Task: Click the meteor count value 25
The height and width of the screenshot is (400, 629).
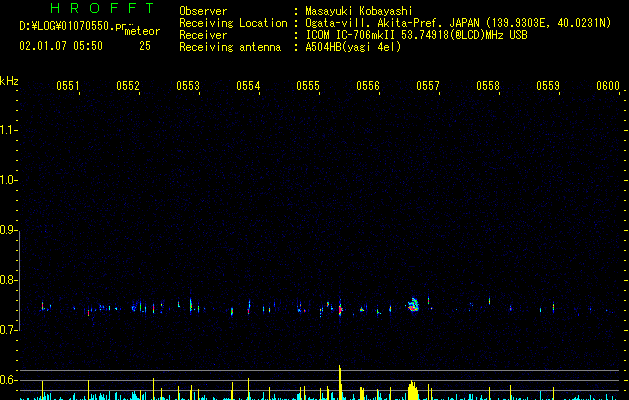Action: tap(145, 46)
